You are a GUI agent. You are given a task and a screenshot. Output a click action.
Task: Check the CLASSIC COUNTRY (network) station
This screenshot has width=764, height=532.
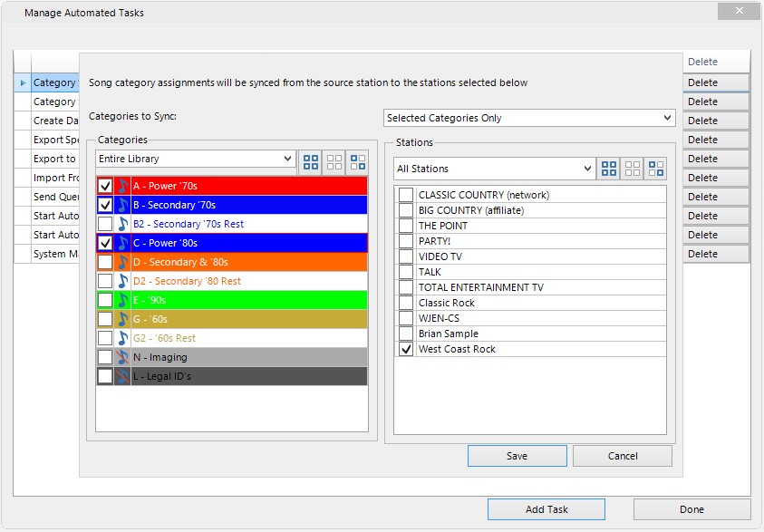click(405, 194)
